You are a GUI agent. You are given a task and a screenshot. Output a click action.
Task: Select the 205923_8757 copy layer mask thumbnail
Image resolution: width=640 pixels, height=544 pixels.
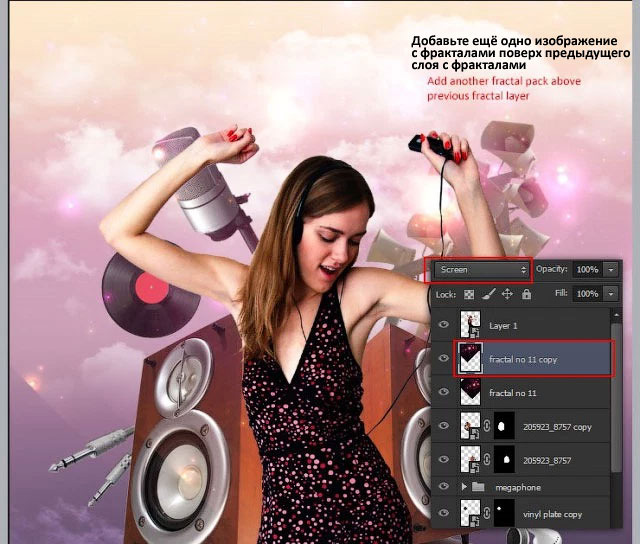tap(504, 426)
